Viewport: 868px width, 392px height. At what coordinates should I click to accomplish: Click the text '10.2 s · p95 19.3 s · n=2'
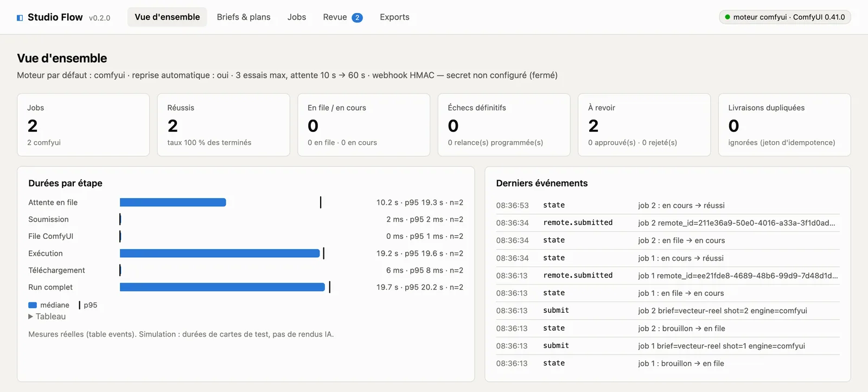[x=420, y=203]
